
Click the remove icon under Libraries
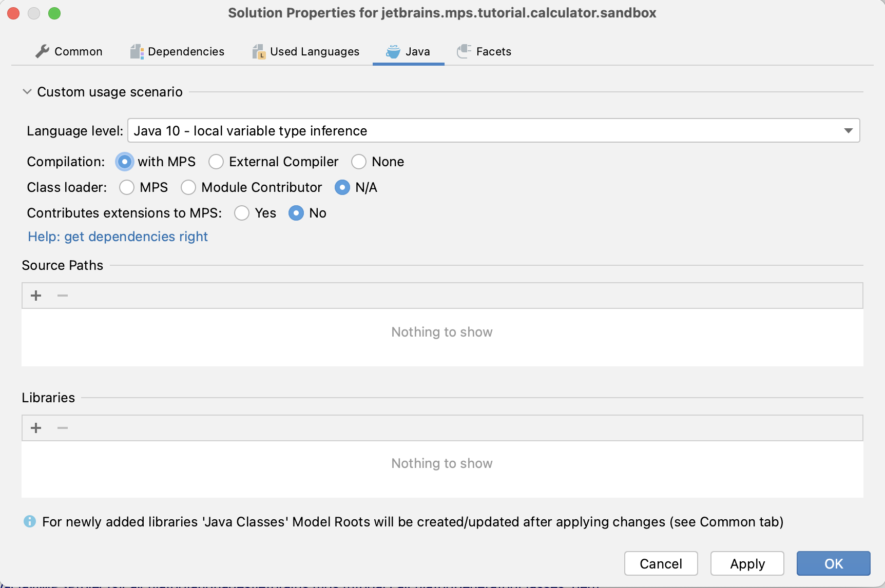pos(63,428)
